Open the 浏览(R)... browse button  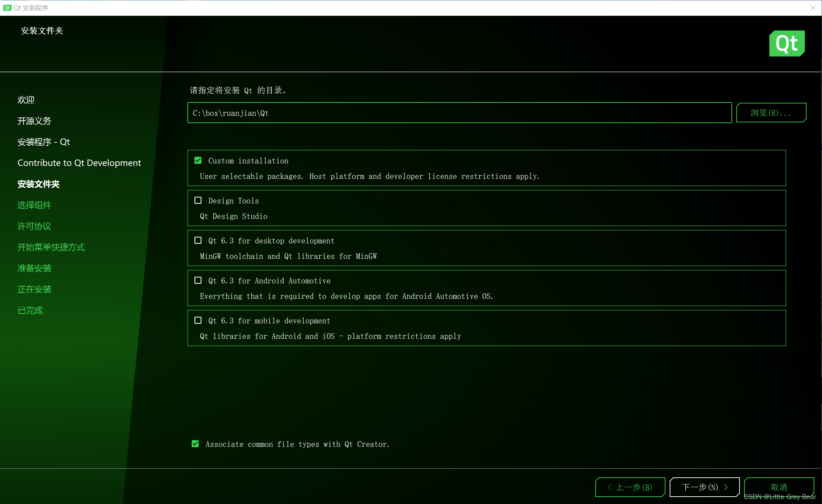[x=771, y=113]
